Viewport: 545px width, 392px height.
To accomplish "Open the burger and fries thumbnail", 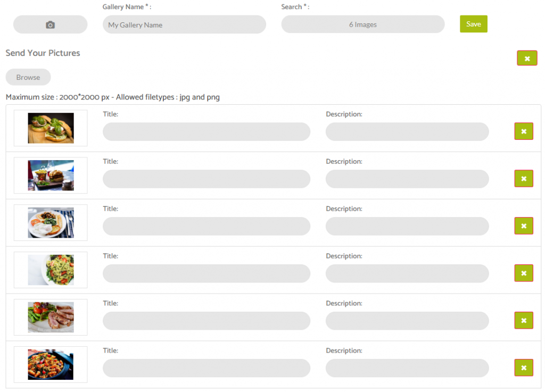I will pos(51,176).
